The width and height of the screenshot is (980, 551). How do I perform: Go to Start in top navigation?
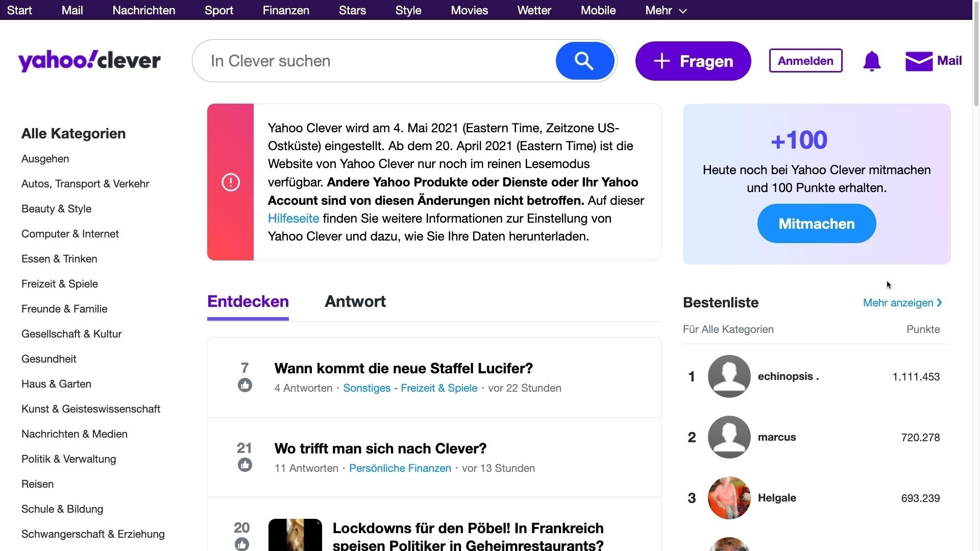(19, 10)
